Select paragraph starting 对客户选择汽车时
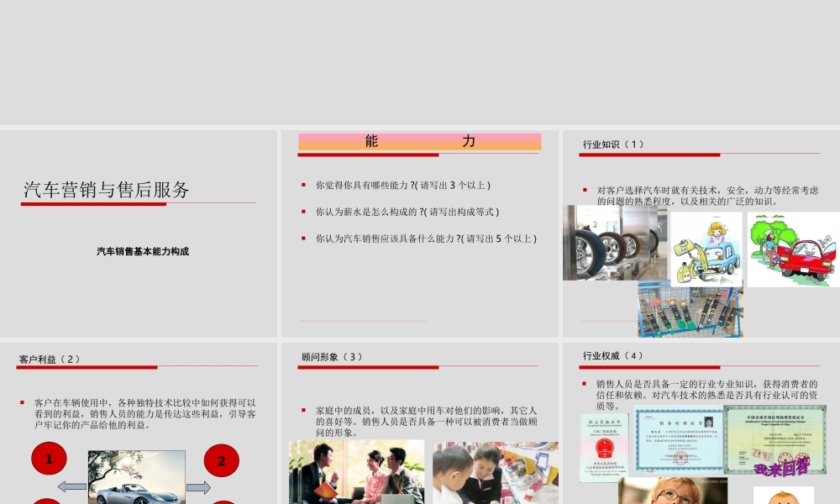 707,196
